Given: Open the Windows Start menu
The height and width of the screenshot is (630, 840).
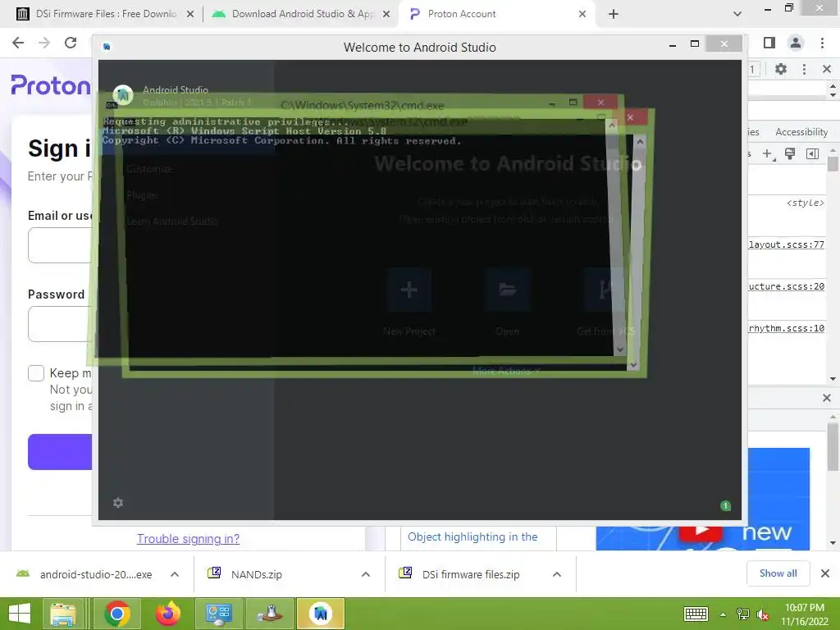Looking at the screenshot, I should click(x=20, y=614).
